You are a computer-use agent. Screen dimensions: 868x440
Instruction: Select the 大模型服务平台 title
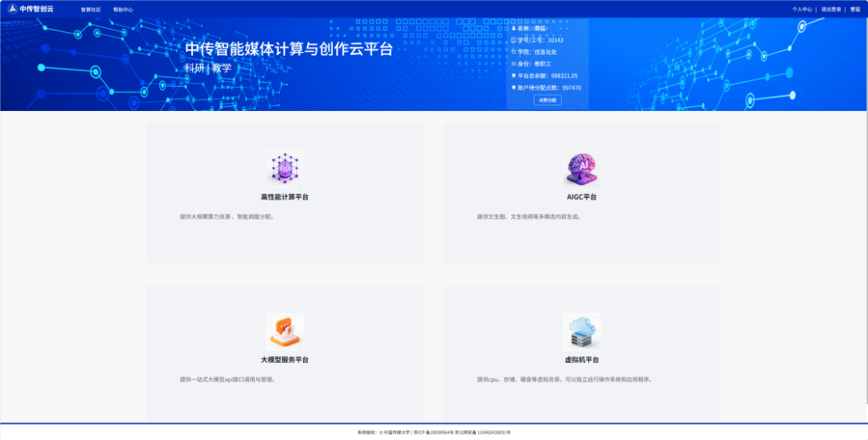click(285, 360)
